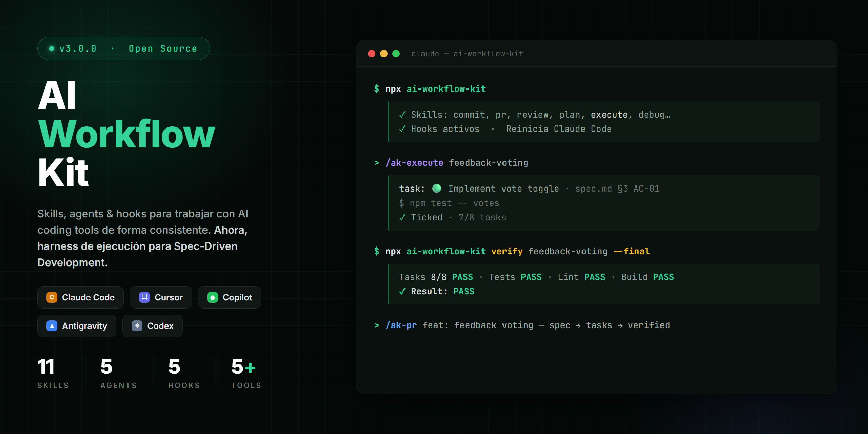The width and height of the screenshot is (868, 434).
Task: Click the Workflow heading word
Action: click(x=126, y=134)
